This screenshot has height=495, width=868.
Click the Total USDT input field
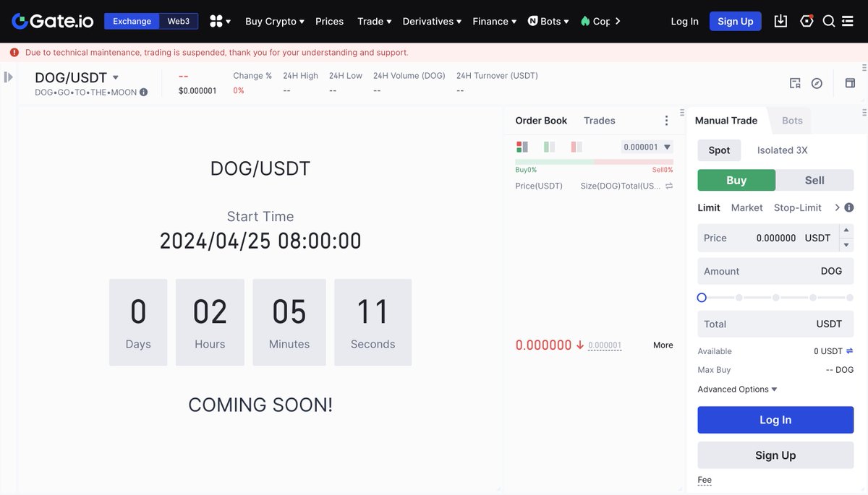point(775,324)
